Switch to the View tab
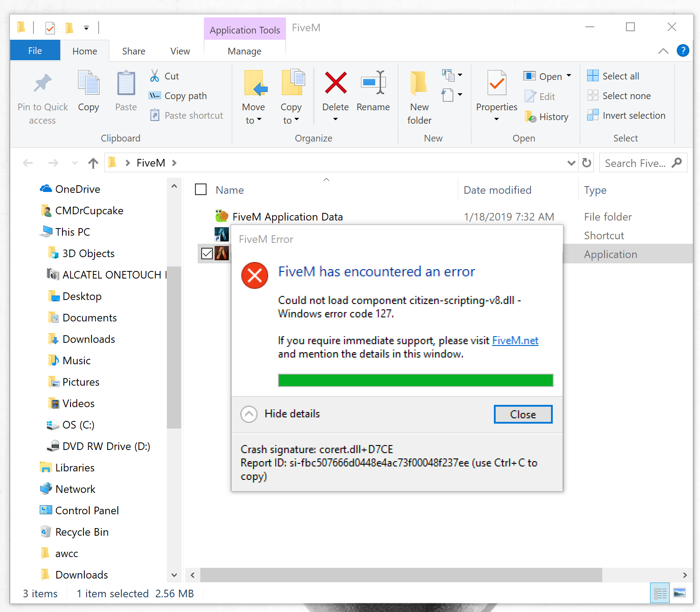The height and width of the screenshot is (612, 700). (x=180, y=51)
